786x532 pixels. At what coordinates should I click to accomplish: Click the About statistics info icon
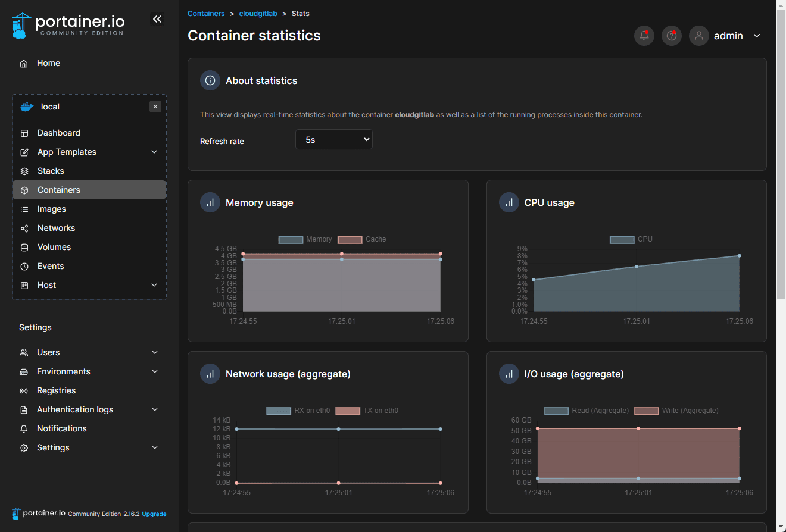click(210, 80)
